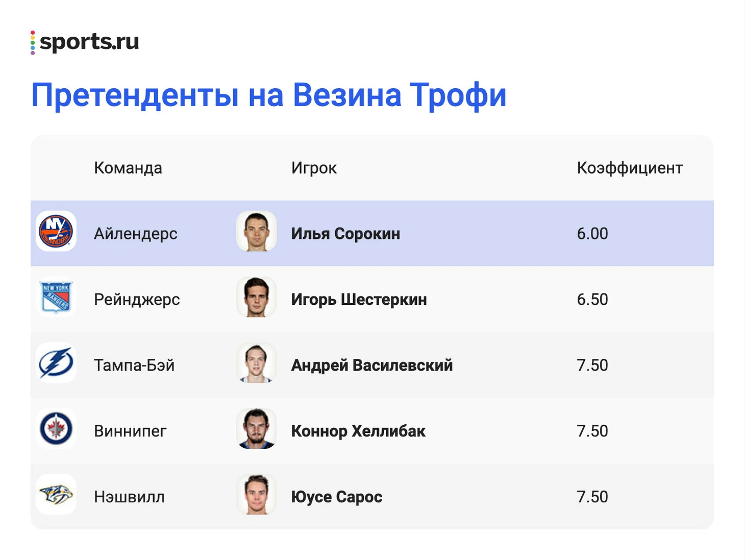
Task: Open Андрей Василевский's player photo
Action: pyautogui.click(x=257, y=363)
